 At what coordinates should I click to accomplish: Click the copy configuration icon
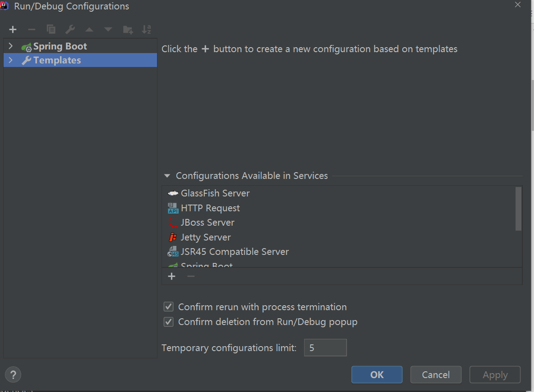(x=51, y=30)
